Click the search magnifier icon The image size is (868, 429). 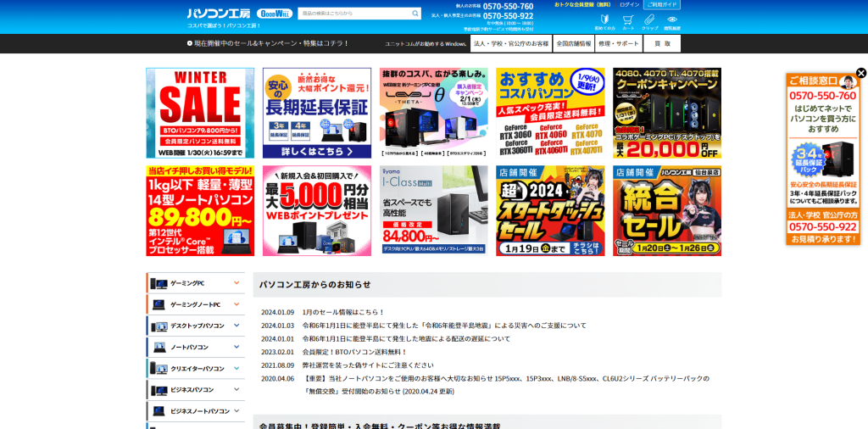[415, 14]
